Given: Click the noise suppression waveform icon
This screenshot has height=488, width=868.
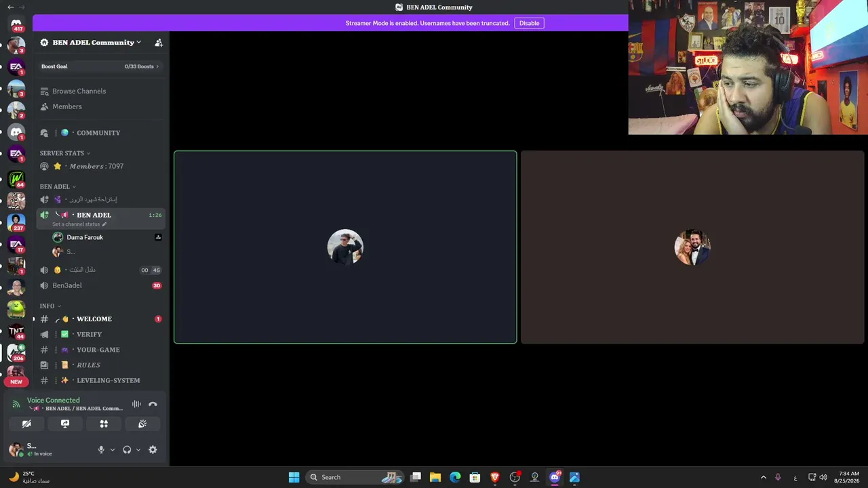Looking at the screenshot, I should tap(136, 404).
